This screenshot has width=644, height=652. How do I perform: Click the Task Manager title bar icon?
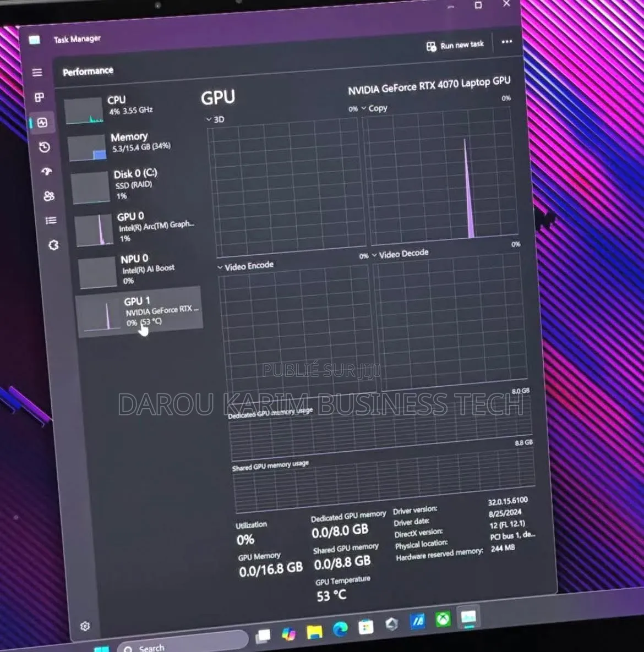[x=35, y=40]
